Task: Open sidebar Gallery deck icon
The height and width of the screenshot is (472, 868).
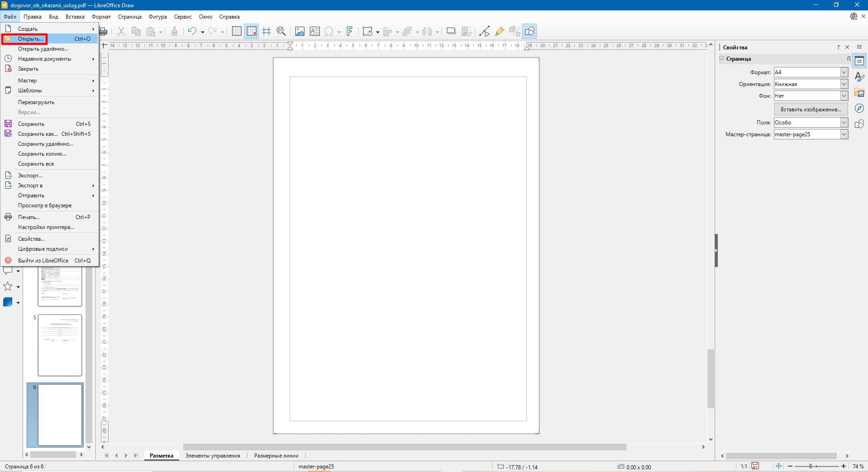Action: click(859, 93)
